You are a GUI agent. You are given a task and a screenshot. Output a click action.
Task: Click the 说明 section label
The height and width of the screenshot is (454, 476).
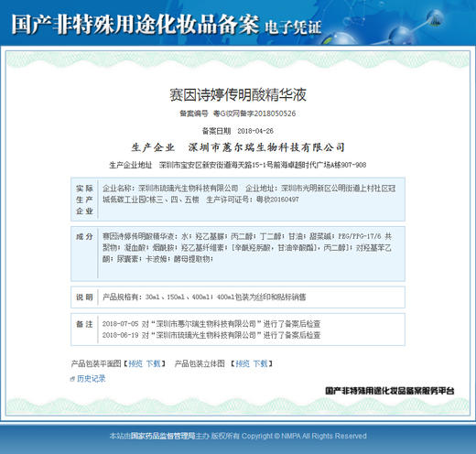(x=84, y=297)
